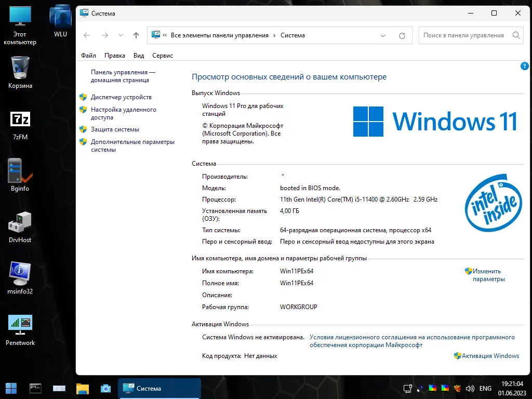Screen dimensions: 532x399
Task: Open the navigation bar breadcrumb dropdown chevron
Action: [383, 35]
